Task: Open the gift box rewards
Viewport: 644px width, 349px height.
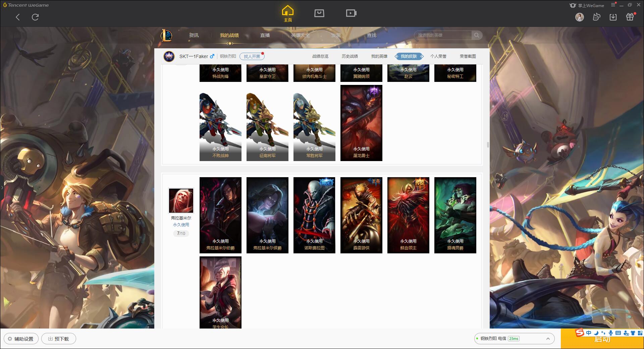Action: point(630,17)
